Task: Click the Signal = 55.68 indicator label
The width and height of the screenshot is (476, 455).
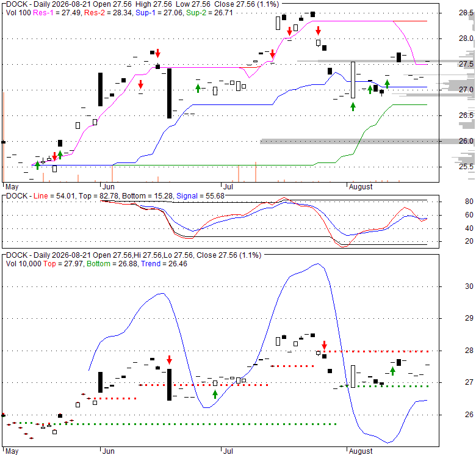Action: pyautogui.click(x=200, y=196)
